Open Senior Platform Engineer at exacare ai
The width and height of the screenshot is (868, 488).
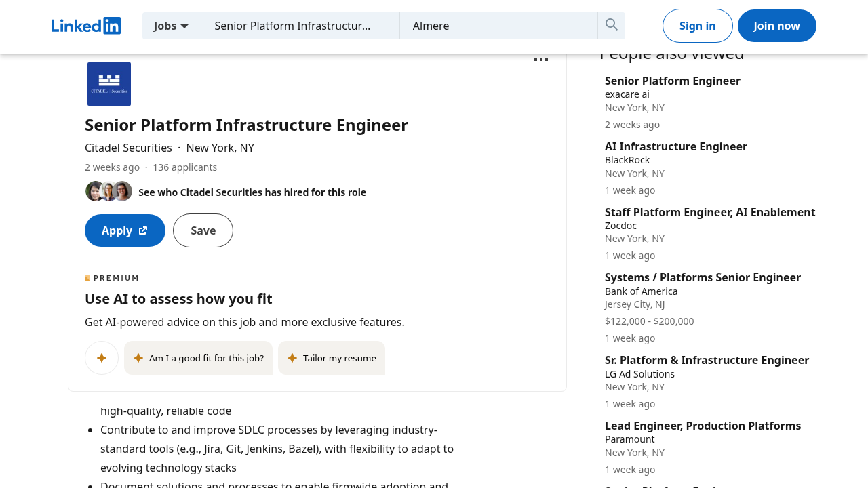(x=673, y=81)
